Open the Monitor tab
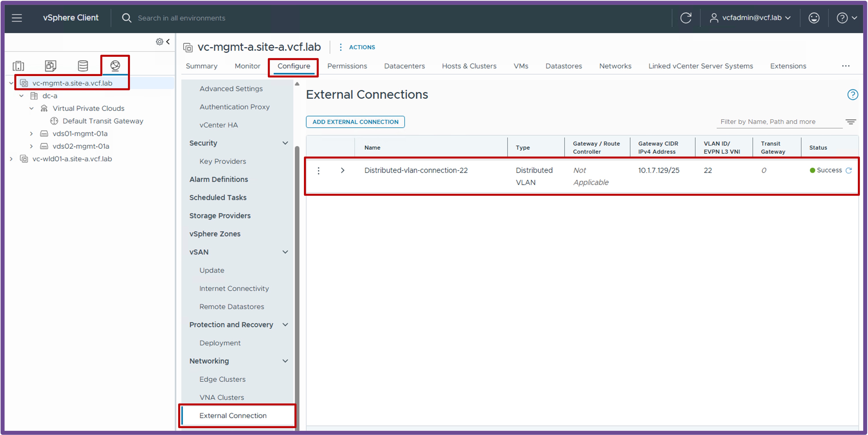This screenshot has height=435, width=868. click(247, 66)
